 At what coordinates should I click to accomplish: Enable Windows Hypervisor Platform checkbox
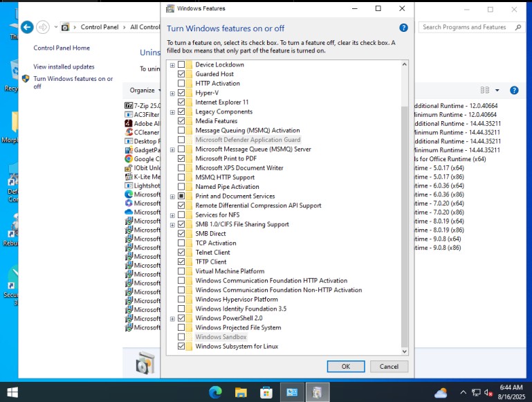[x=181, y=299]
